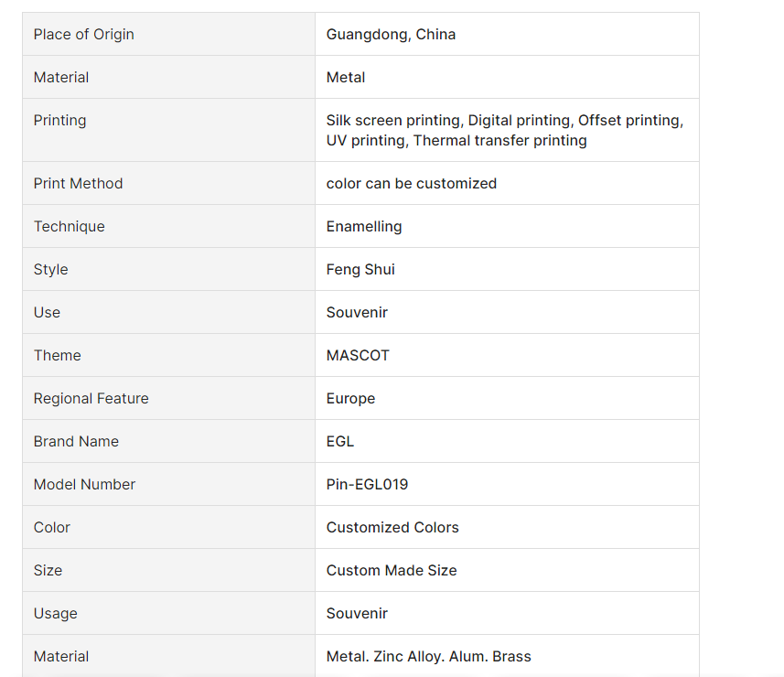This screenshot has width=784, height=677.
Task: Click the "Theme" label cell
Action: click(x=58, y=356)
